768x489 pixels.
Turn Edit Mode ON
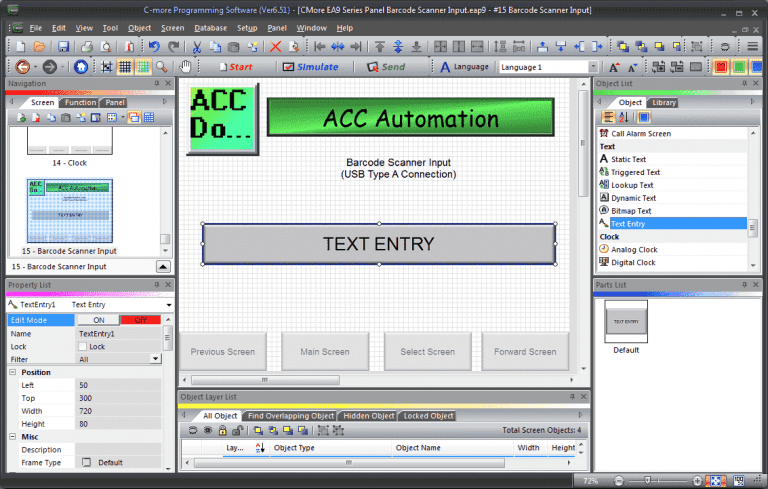coord(98,320)
